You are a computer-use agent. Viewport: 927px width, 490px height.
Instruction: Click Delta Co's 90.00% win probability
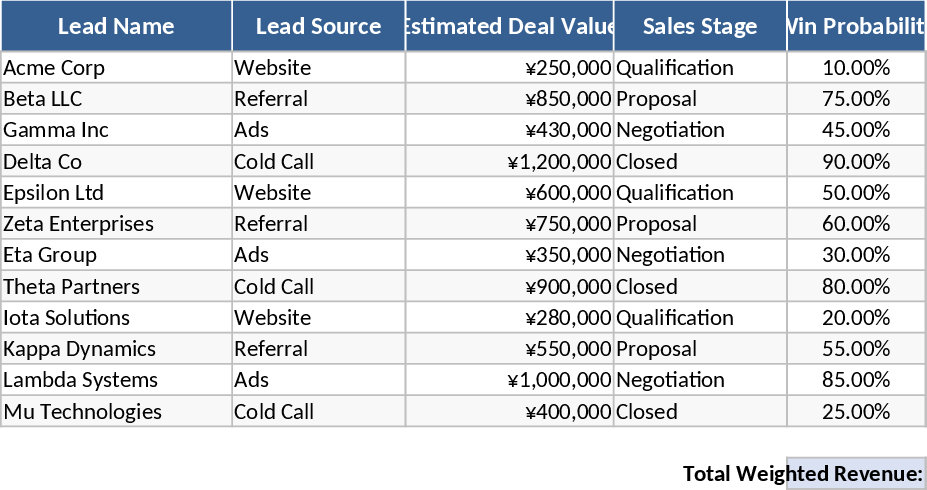(x=855, y=162)
